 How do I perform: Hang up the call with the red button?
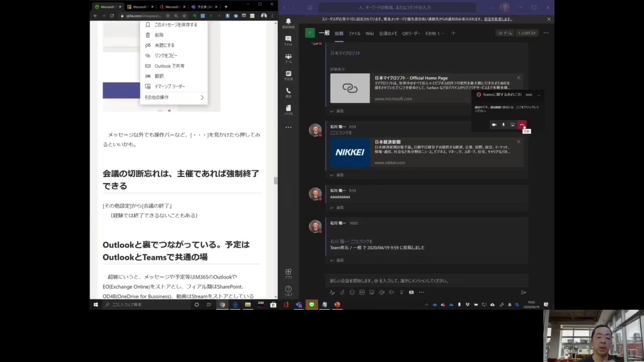pyautogui.click(x=522, y=125)
